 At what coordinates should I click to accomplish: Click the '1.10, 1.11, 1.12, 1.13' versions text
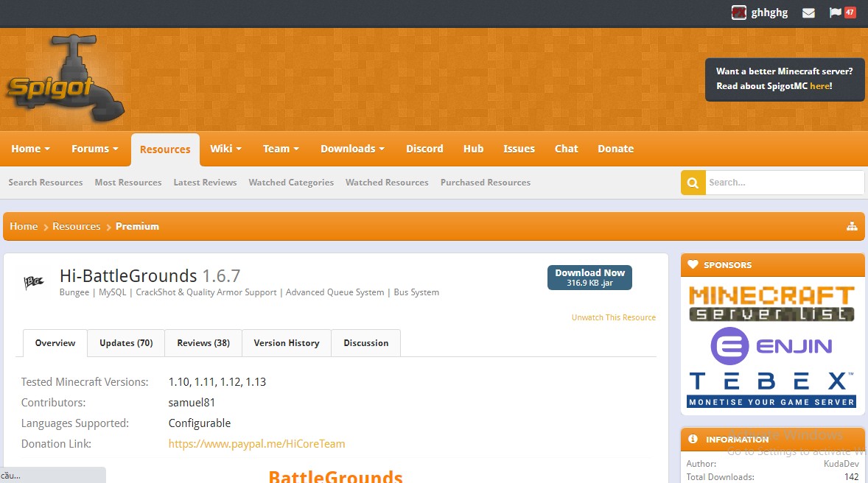[217, 382]
